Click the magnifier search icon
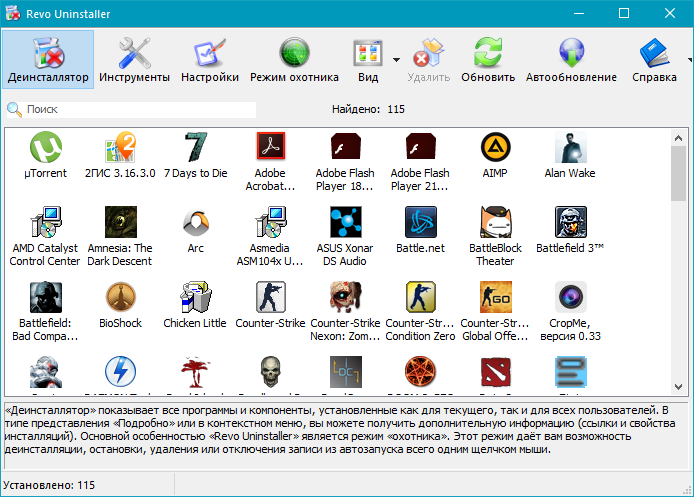The image size is (694, 497). click(14, 109)
